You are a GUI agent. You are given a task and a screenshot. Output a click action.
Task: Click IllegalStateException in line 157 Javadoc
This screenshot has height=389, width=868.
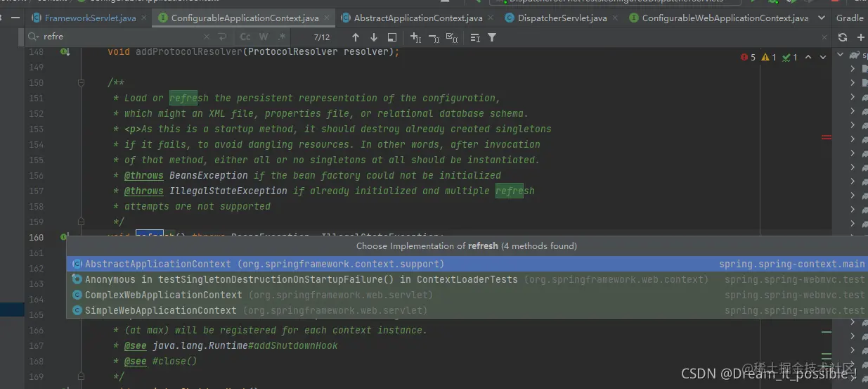pyautogui.click(x=228, y=191)
